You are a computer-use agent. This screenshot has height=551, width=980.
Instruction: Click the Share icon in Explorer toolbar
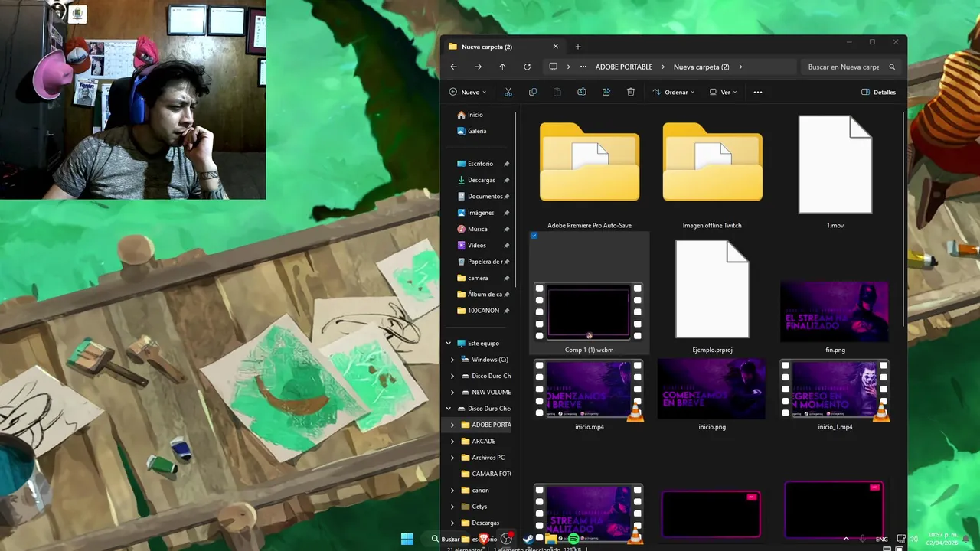(606, 92)
